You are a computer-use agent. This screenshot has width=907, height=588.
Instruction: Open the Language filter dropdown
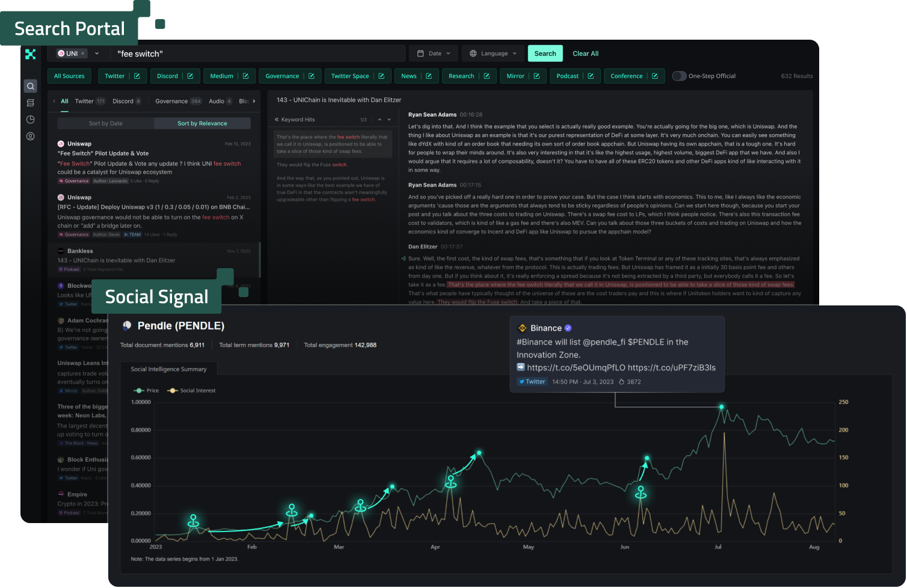click(x=492, y=54)
